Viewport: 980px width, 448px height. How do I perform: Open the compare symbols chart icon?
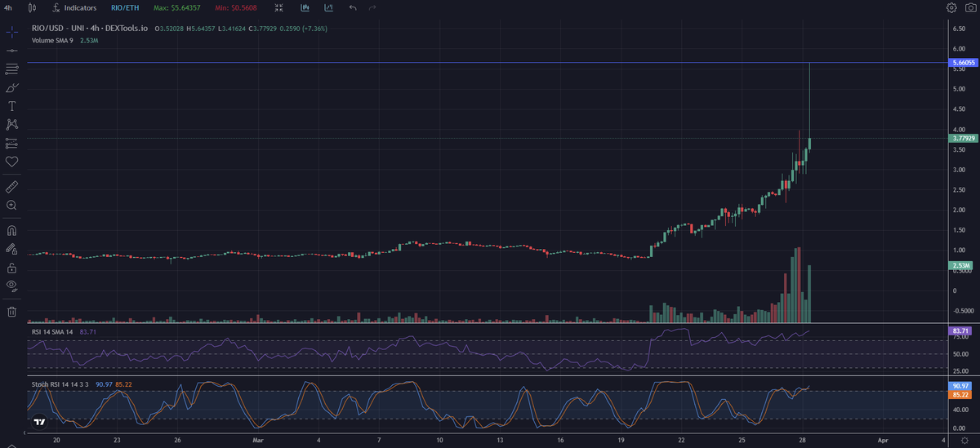pos(305,7)
